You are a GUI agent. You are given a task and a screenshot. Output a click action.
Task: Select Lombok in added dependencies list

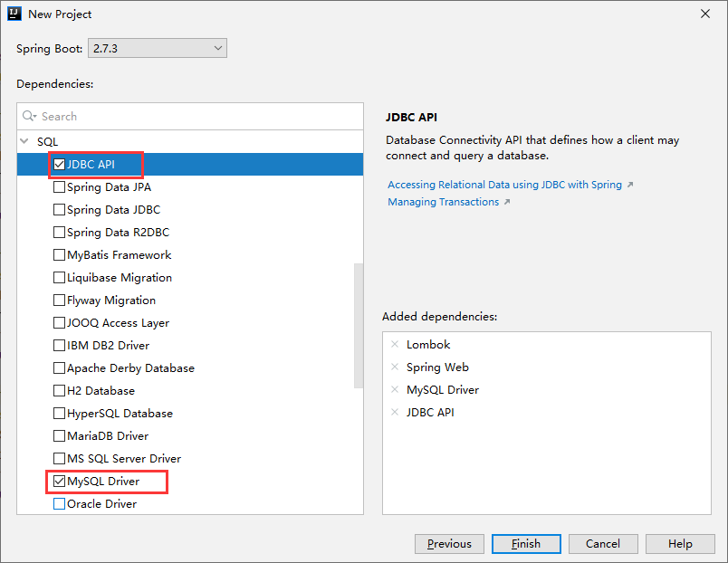[x=428, y=344]
